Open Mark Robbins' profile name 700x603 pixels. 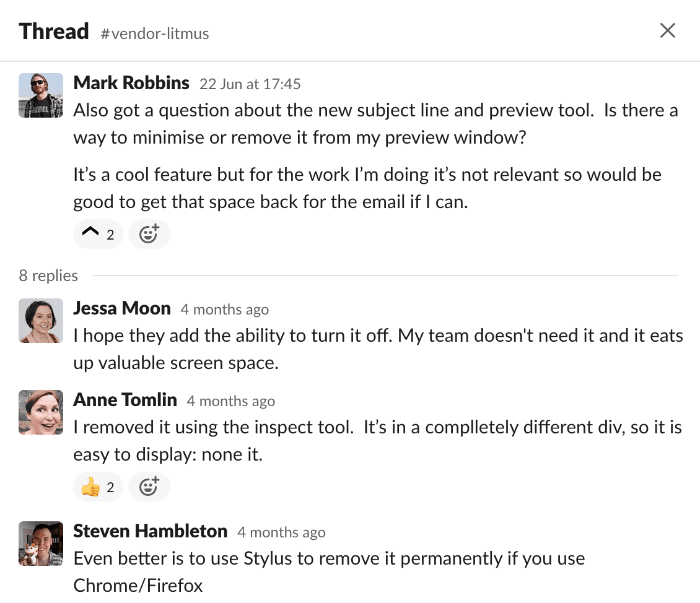(131, 83)
